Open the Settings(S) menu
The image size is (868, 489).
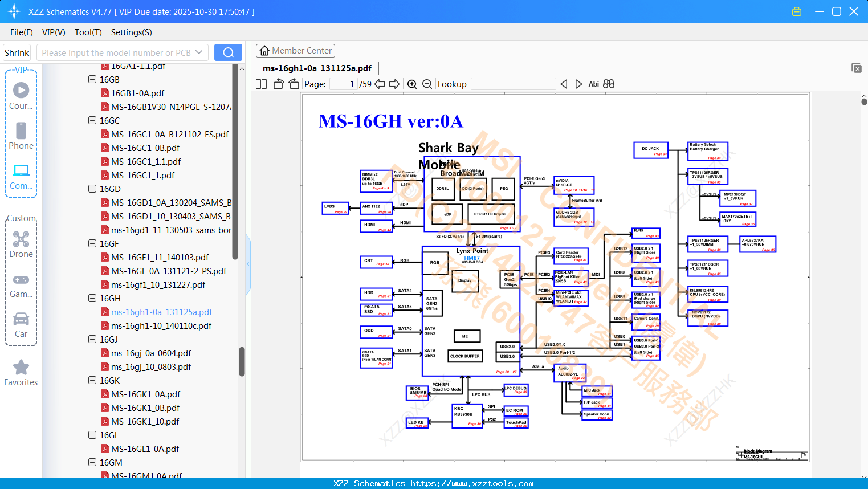click(x=132, y=32)
